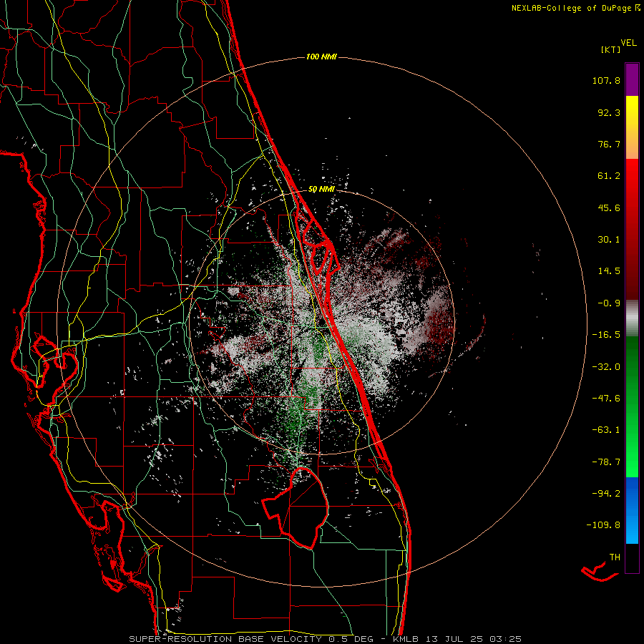Click the 76.7 velocity scale value
This screenshot has height=644, width=644.
[x=609, y=144]
